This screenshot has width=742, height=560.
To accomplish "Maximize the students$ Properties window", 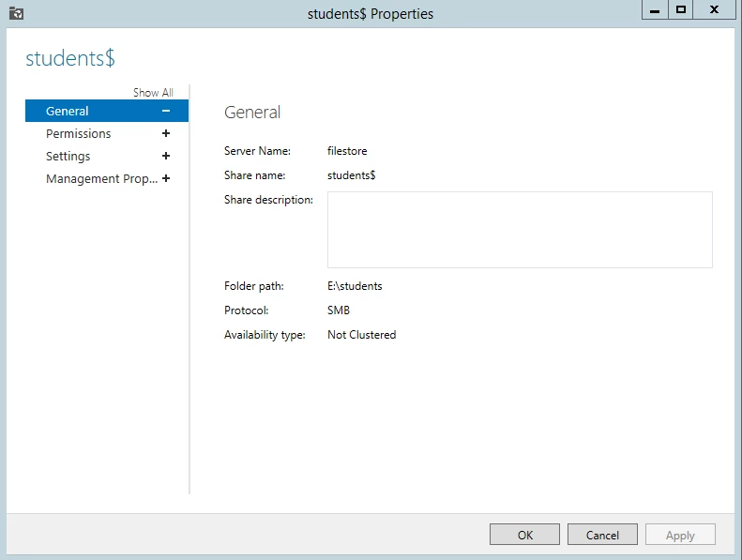I will [x=680, y=10].
